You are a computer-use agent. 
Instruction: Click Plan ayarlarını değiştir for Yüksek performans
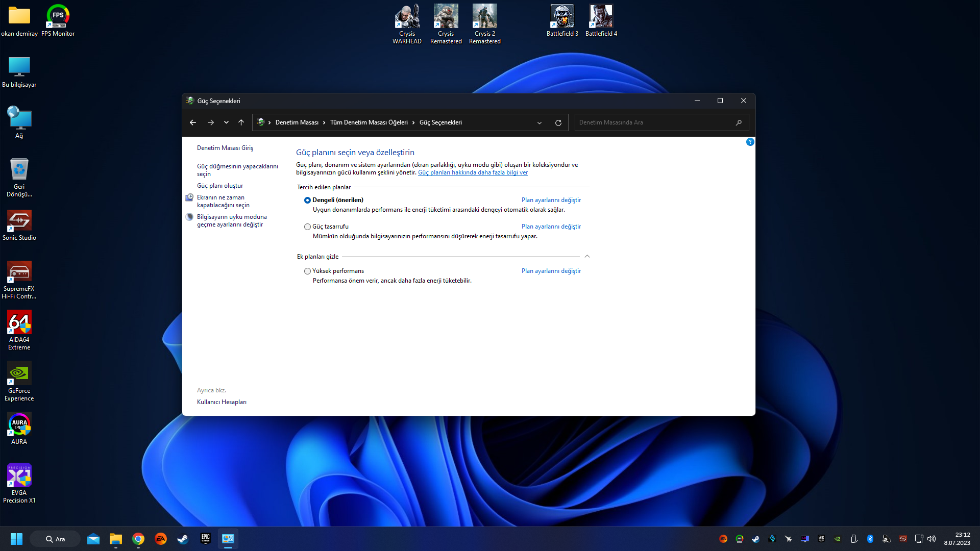[x=551, y=271]
